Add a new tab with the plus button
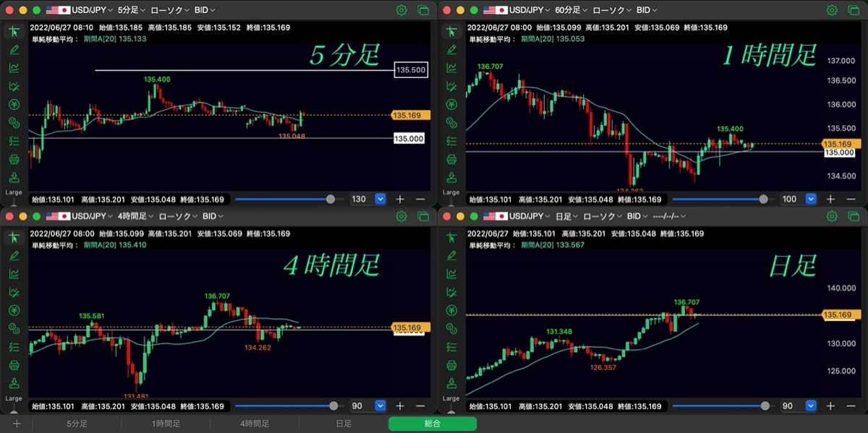Screen dimensions: 868x433 pos(17,424)
